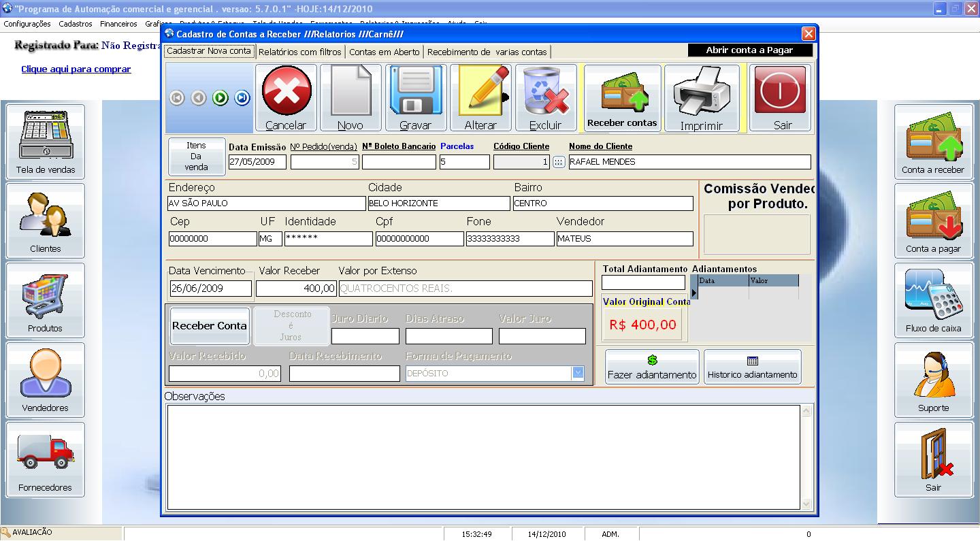Click the Dias Atraso field
This screenshot has width=980, height=541.
[x=449, y=336]
